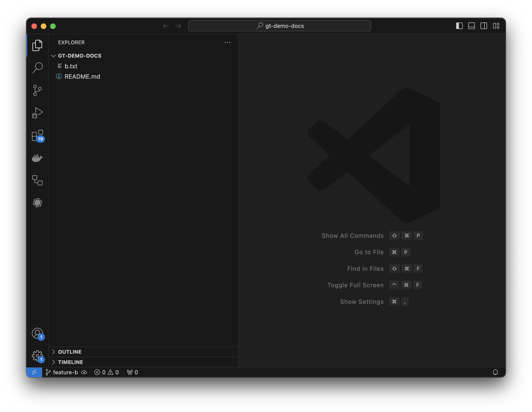This screenshot has height=412, width=532.
Task: Click errors and warnings count in status bar
Action: [107, 372]
